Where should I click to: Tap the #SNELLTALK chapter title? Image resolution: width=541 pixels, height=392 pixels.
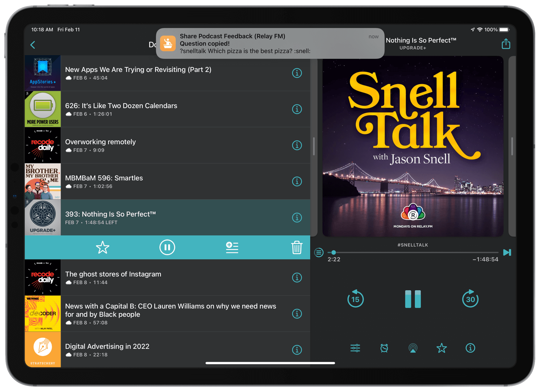pyautogui.click(x=413, y=245)
